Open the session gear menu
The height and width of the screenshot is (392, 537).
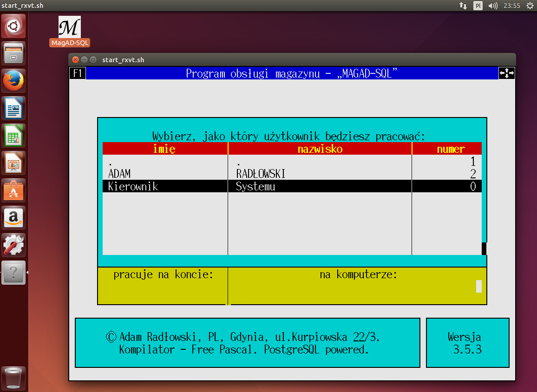click(x=529, y=6)
